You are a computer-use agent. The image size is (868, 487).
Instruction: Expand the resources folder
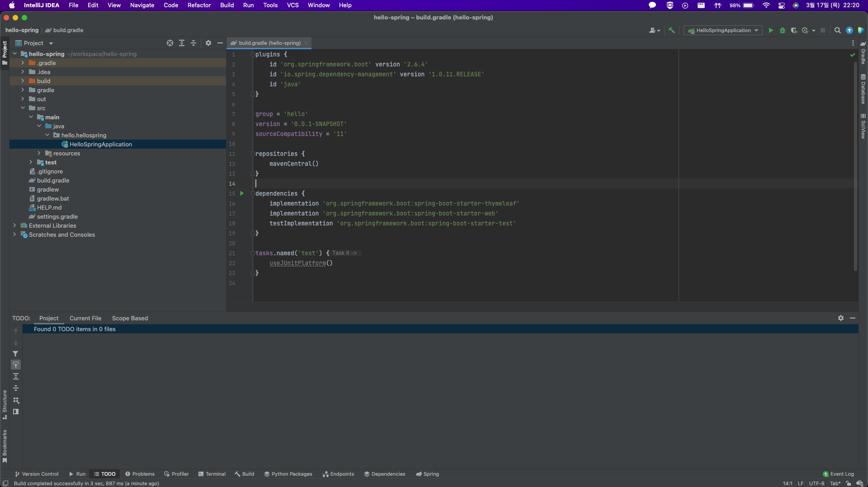tap(39, 153)
